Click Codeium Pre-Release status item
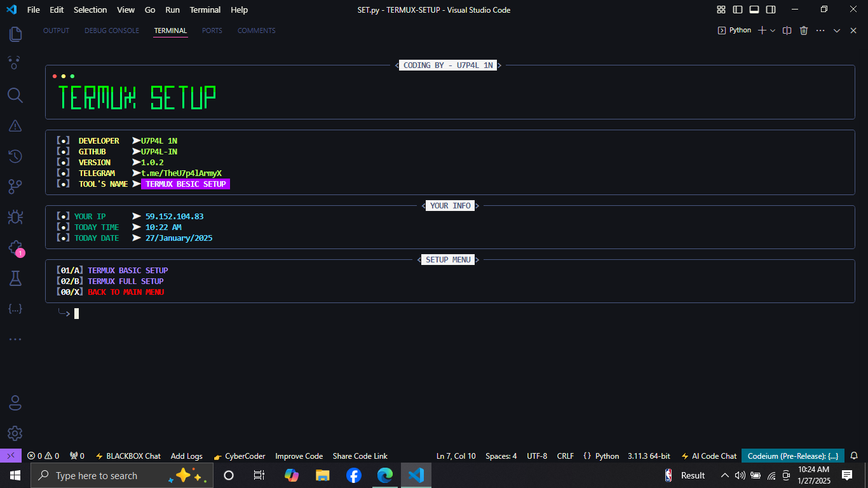The width and height of the screenshot is (868, 488). click(x=793, y=456)
